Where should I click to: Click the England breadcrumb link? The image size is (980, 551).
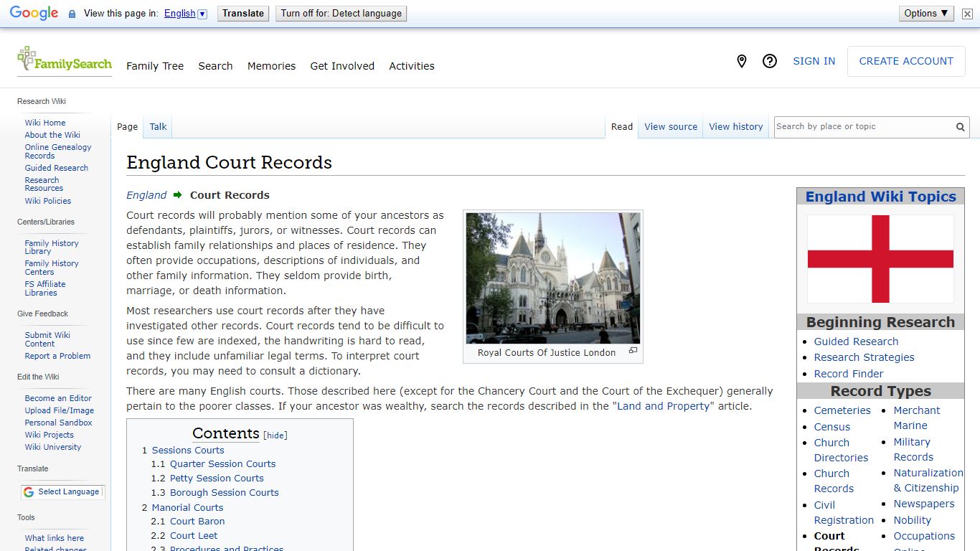point(146,195)
